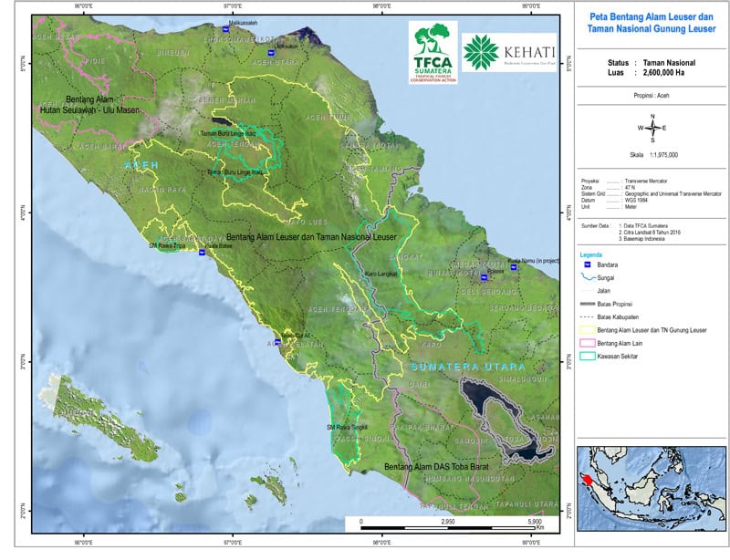Select the yellow Bentang Alam Leuser legend swatch

click(591, 328)
